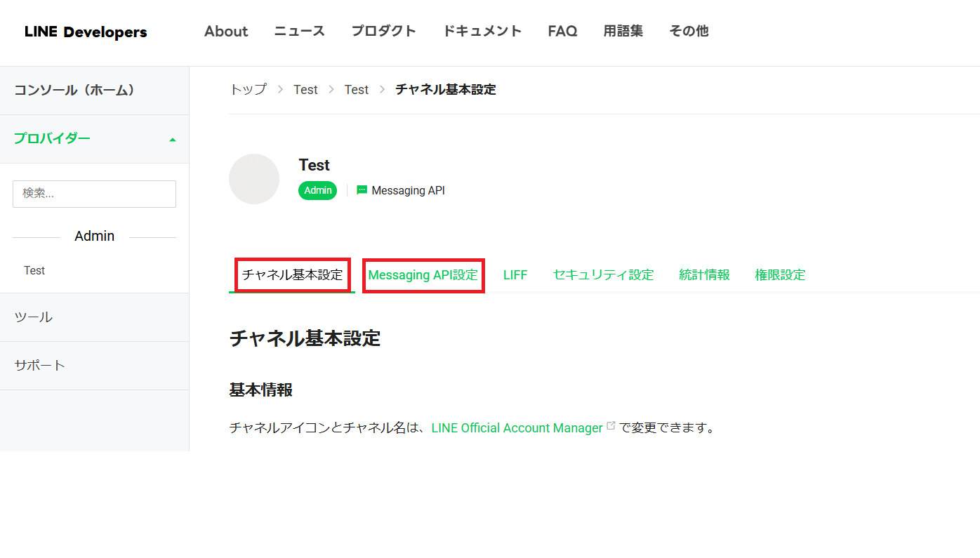Select the Test provider under Admin
980x558 pixels.
[x=34, y=270]
